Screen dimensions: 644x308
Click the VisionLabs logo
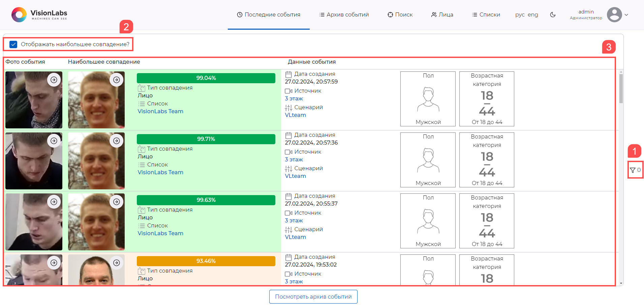click(39, 14)
